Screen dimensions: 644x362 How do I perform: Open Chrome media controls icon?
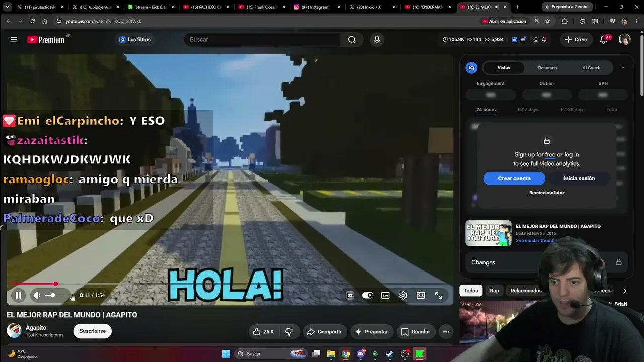(x=612, y=21)
